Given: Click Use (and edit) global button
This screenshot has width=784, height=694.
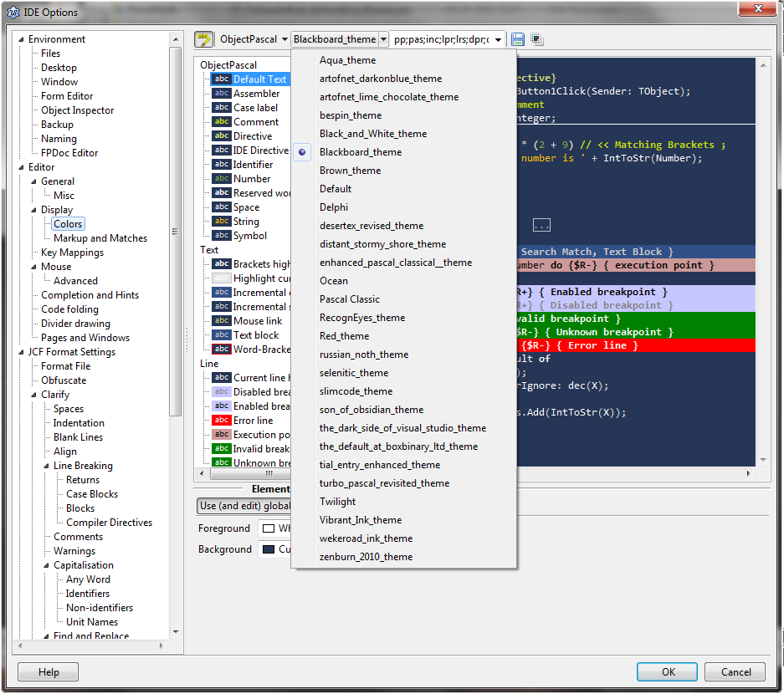Looking at the screenshot, I should pos(244,506).
